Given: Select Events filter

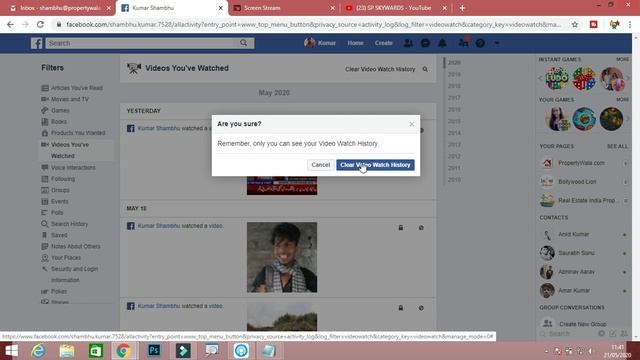Looking at the screenshot, I should tap(55, 201).
